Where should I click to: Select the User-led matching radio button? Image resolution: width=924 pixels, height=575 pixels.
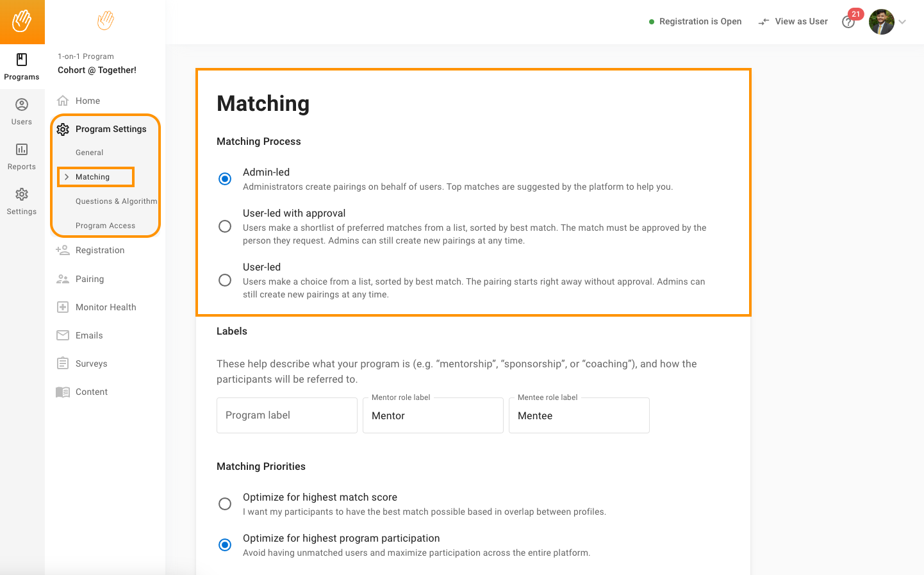[225, 280]
